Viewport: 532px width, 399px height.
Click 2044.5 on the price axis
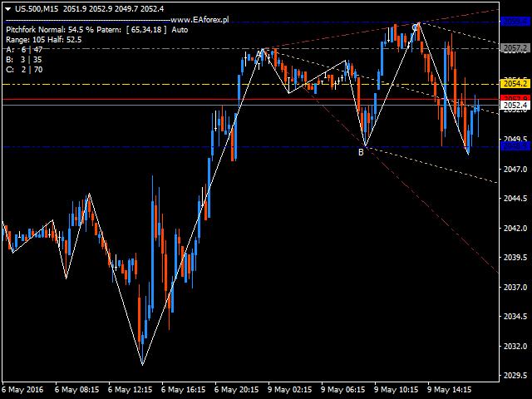[515, 199]
